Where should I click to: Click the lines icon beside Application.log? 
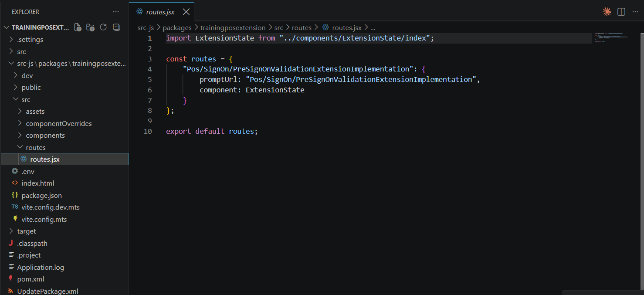(11, 267)
